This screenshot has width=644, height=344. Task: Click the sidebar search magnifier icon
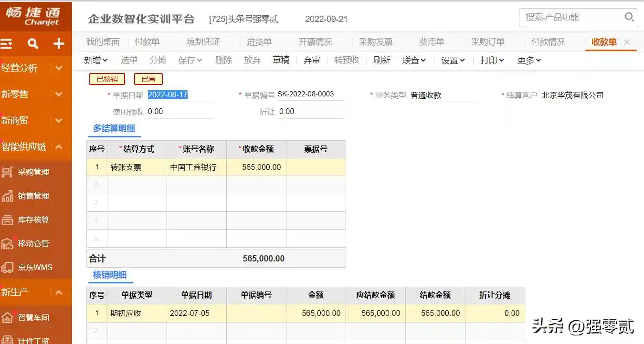33,44
